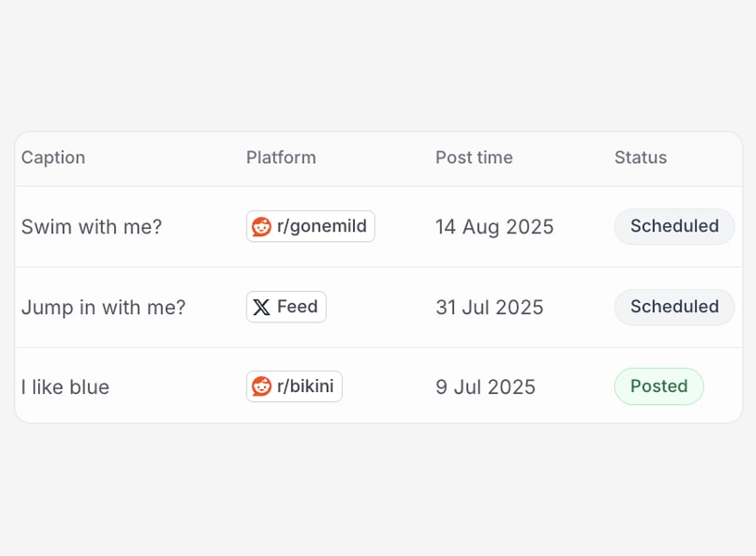Click the green Posted status badge

coord(658,386)
